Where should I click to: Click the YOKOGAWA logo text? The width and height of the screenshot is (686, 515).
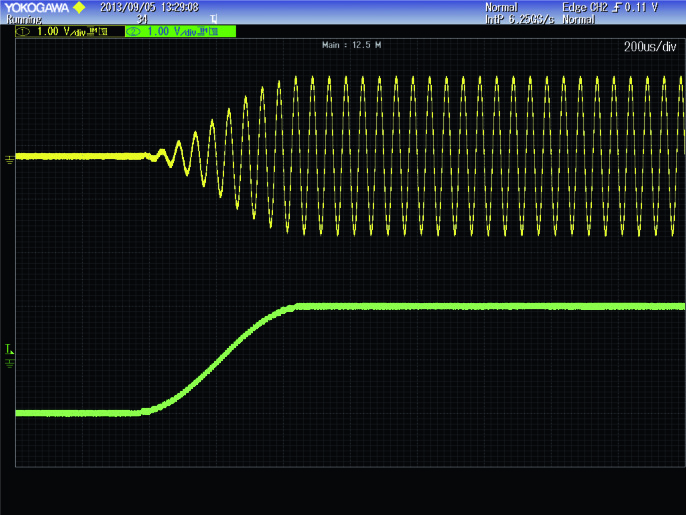tap(37, 7)
